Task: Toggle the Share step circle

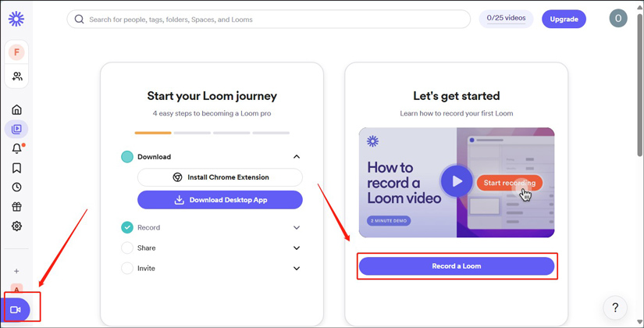Action: 127,248
